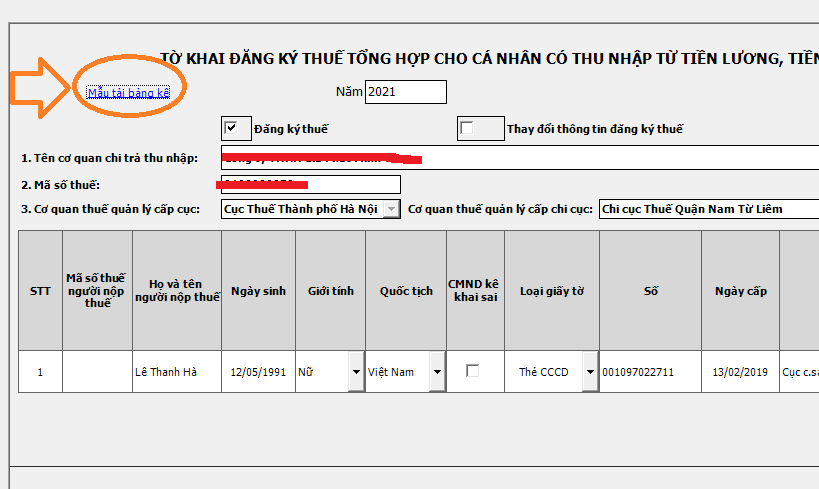The image size is (819, 489).
Task: Enable 'Thay đổi thông tin đăng ký thuế' checkbox
Action: 466,128
